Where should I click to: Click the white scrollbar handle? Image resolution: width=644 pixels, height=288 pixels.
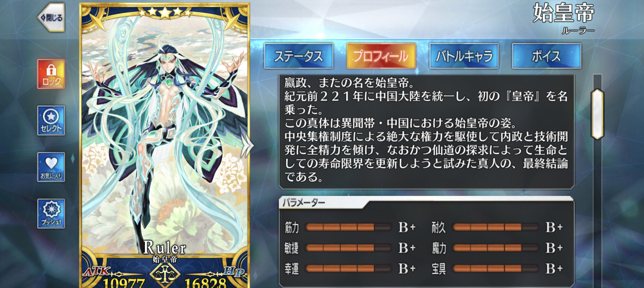597,114
